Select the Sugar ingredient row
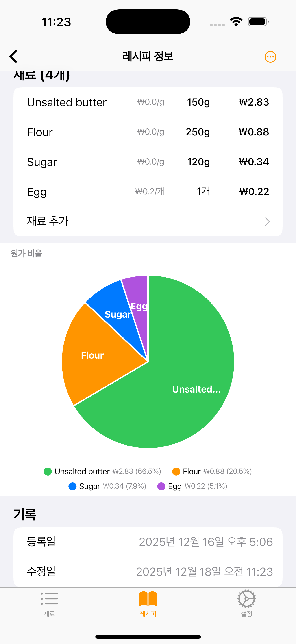 pos(148,162)
